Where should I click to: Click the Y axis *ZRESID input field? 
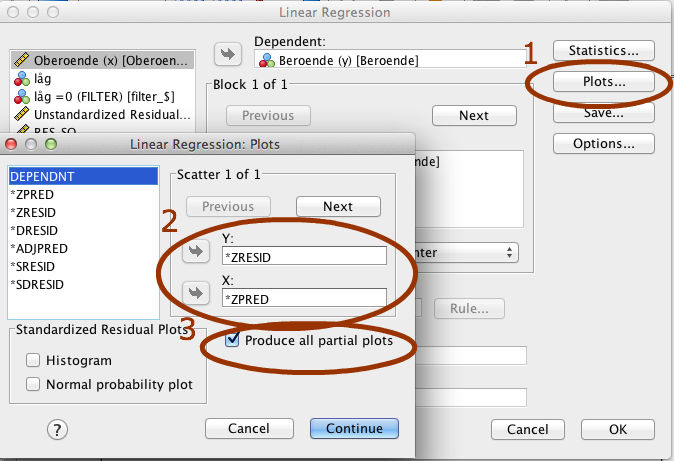coord(305,256)
